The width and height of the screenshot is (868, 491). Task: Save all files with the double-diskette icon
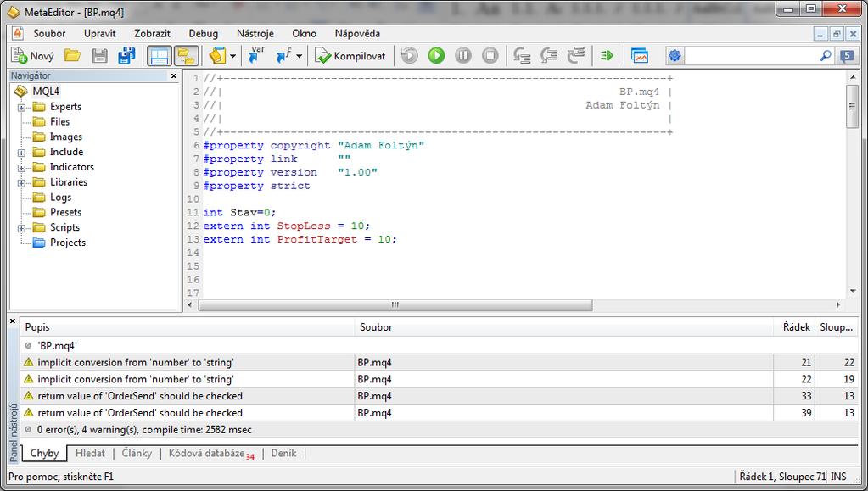[126, 55]
